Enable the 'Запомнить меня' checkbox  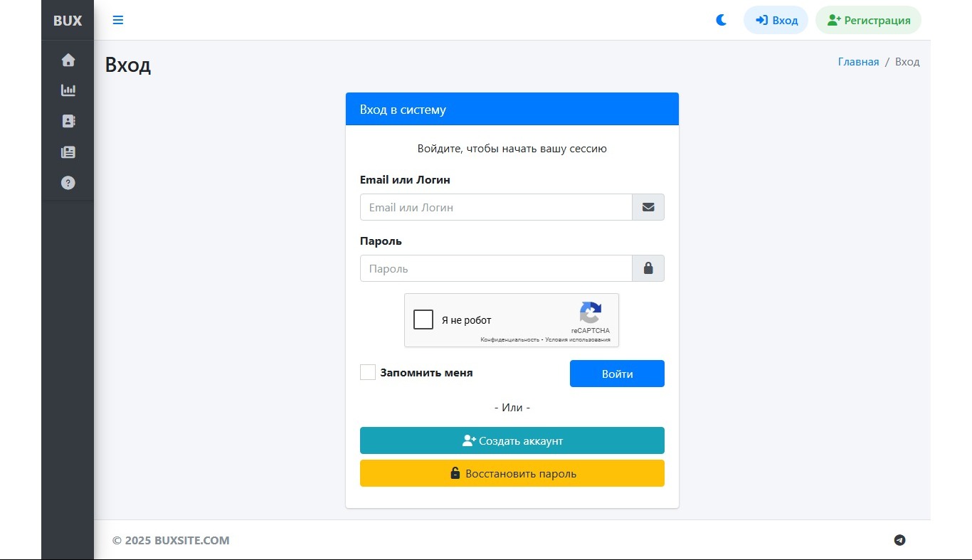click(368, 372)
